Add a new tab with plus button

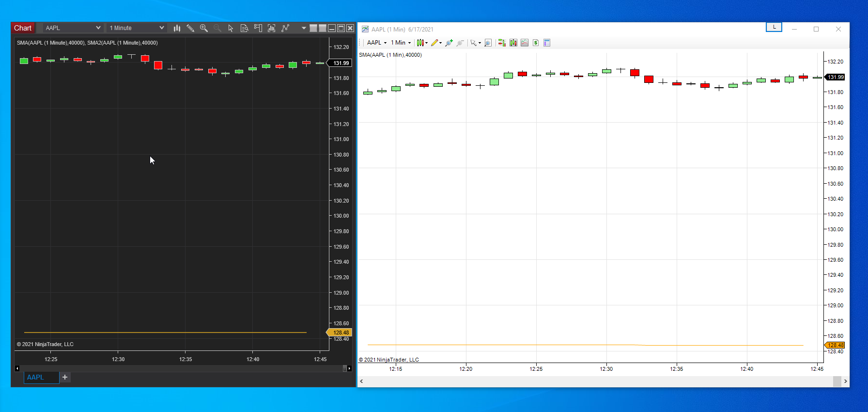65,377
